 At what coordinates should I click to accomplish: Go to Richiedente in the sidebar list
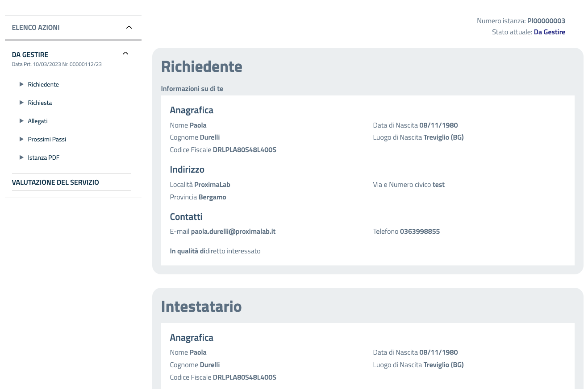coord(43,84)
